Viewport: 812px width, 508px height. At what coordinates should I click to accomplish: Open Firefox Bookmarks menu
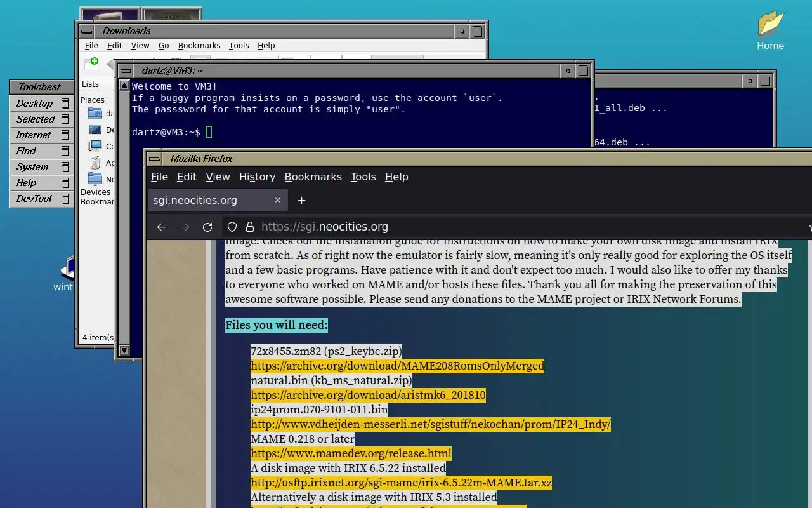pos(313,177)
